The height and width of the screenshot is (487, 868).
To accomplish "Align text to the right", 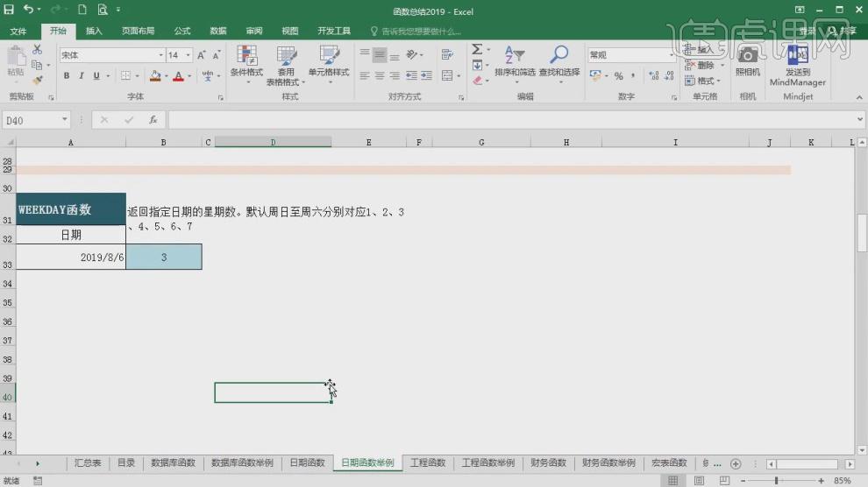I will (x=395, y=75).
